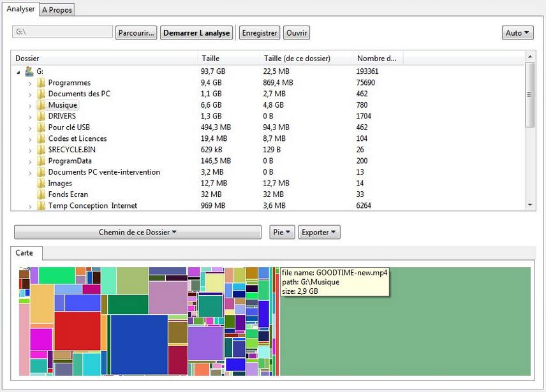Click the 4,8 GB Musique folder size
Screen dimensions: 546x392
[274, 105]
